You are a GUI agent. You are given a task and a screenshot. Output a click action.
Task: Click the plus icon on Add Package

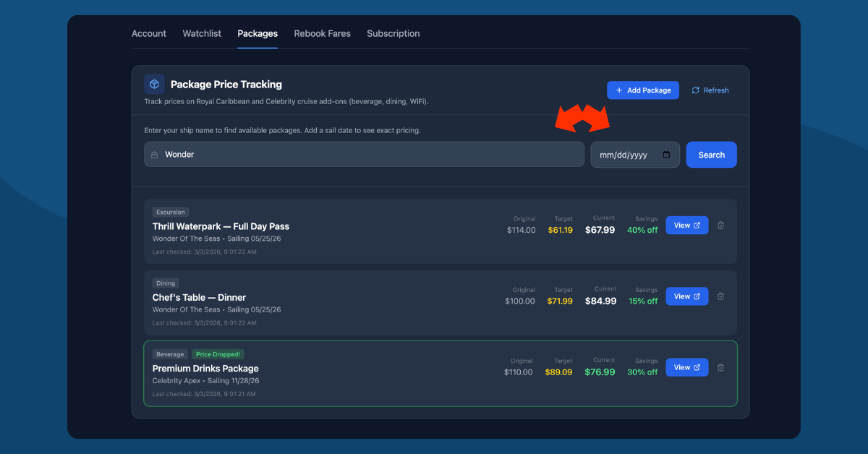pyautogui.click(x=619, y=90)
